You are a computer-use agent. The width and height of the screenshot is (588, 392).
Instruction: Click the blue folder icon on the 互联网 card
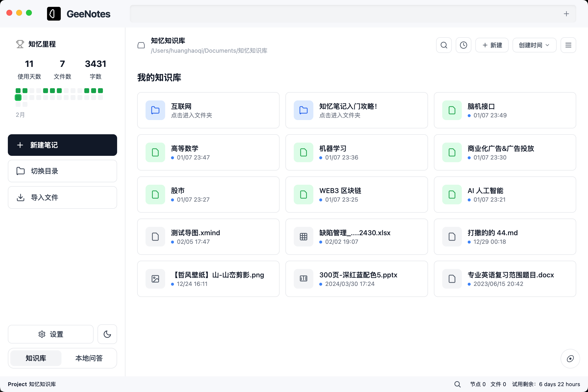point(155,110)
